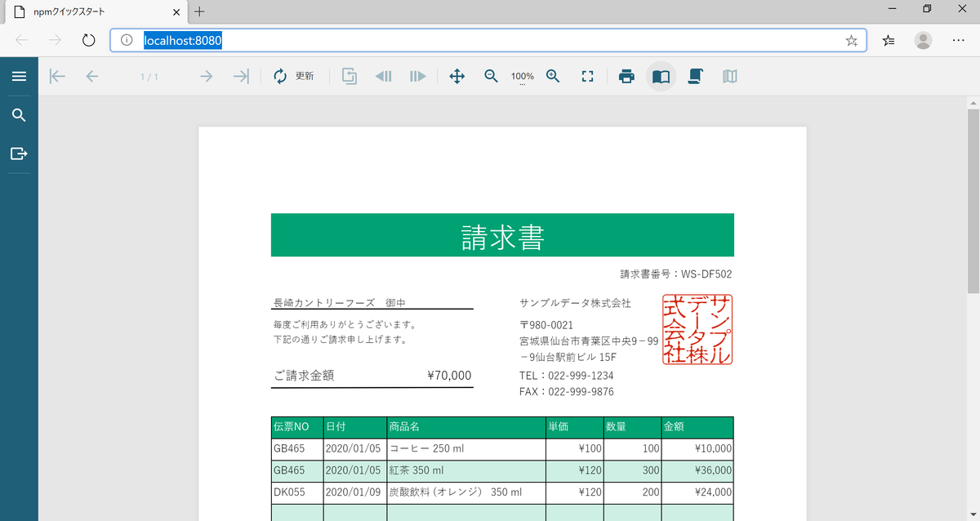The image size is (980, 521).
Task: Click the DK055 slip number cell
Action: pyautogui.click(x=297, y=492)
